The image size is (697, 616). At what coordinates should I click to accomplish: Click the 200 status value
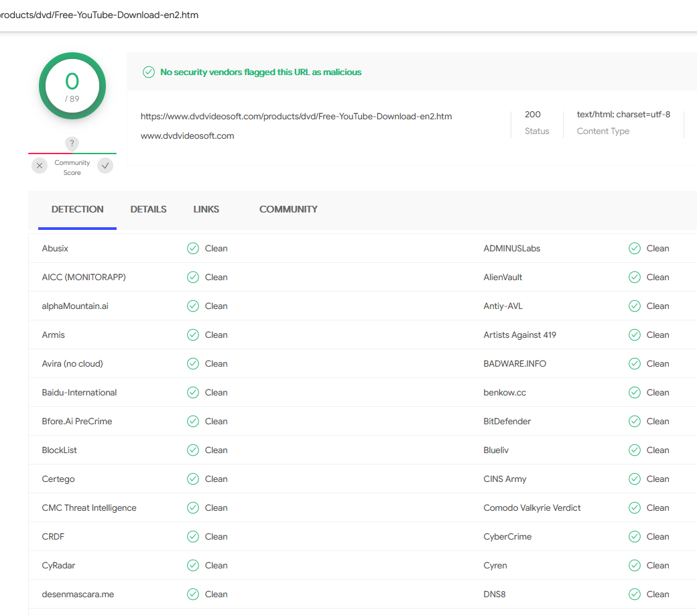click(533, 114)
